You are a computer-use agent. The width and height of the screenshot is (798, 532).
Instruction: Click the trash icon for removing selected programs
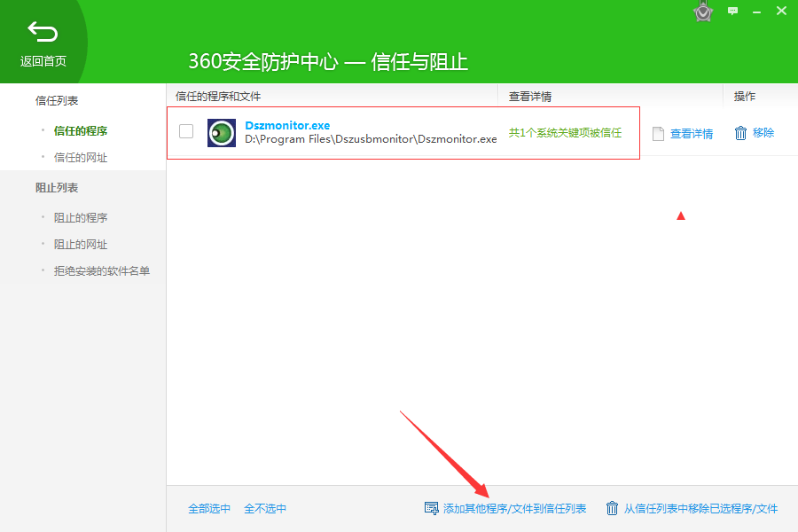tap(612, 508)
